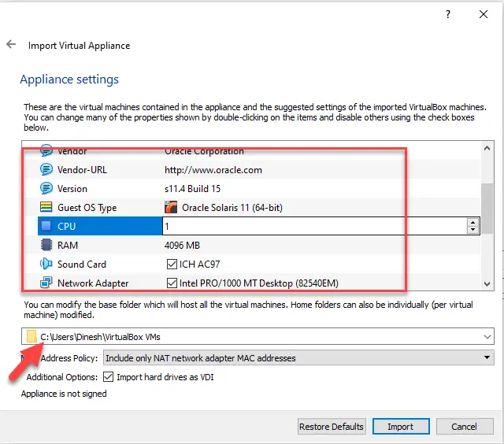Select the Version speech bubble icon

[x=46, y=188]
